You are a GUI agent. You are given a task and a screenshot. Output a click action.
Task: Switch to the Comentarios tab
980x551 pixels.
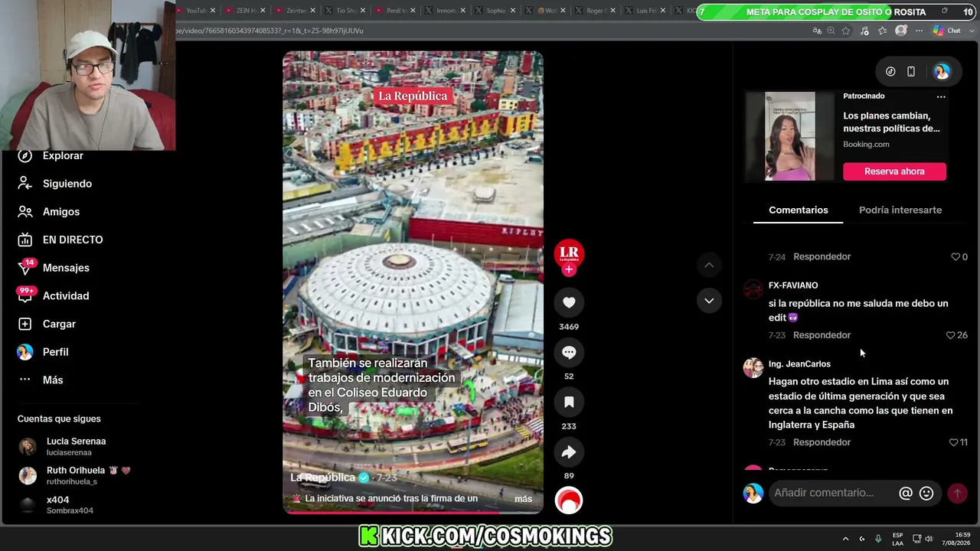pyautogui.click(x=799, y=210)
